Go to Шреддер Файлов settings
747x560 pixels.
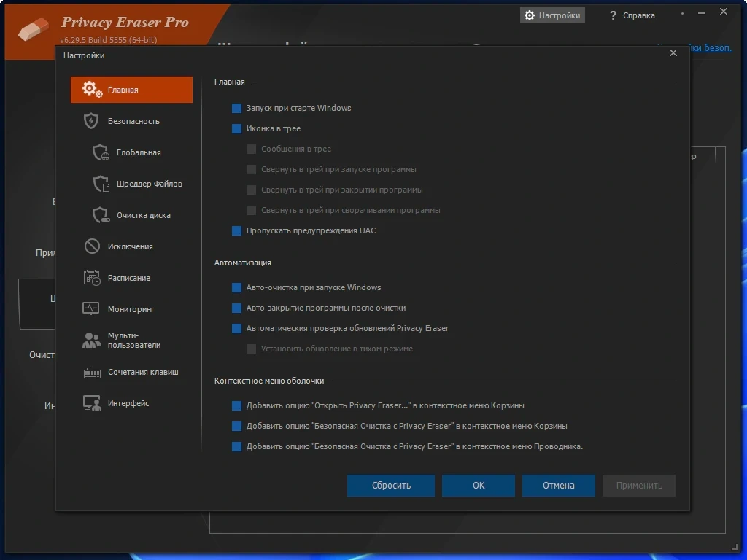pos(131,184)
